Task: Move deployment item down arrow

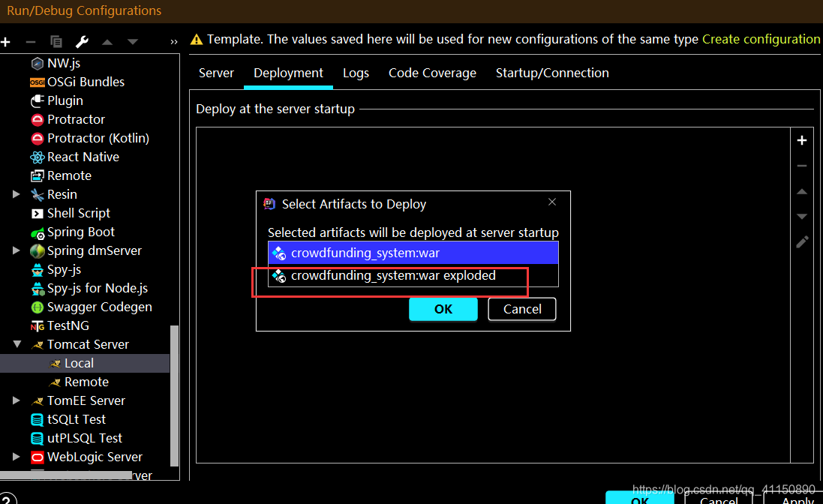Action: point(801,216)
